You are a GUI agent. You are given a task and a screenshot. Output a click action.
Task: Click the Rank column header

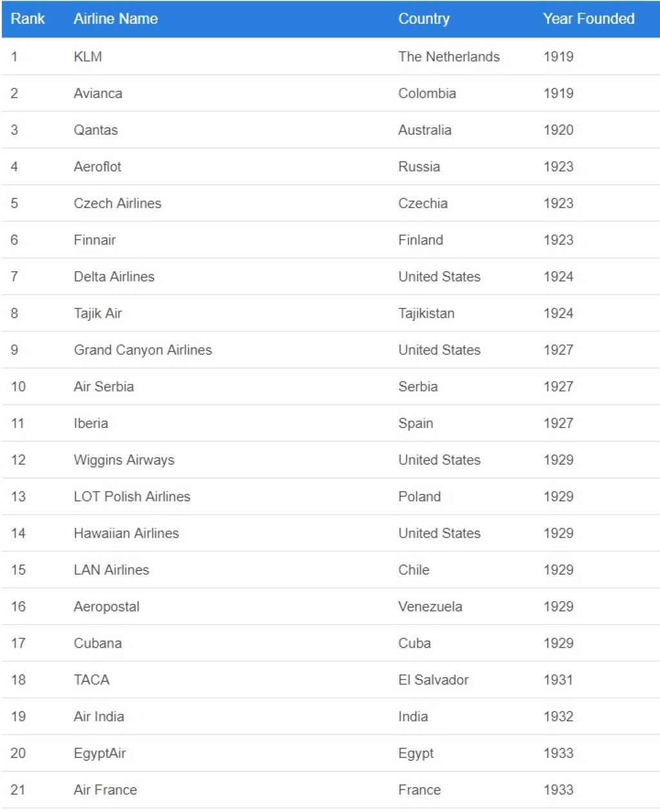tap(28, 19)
